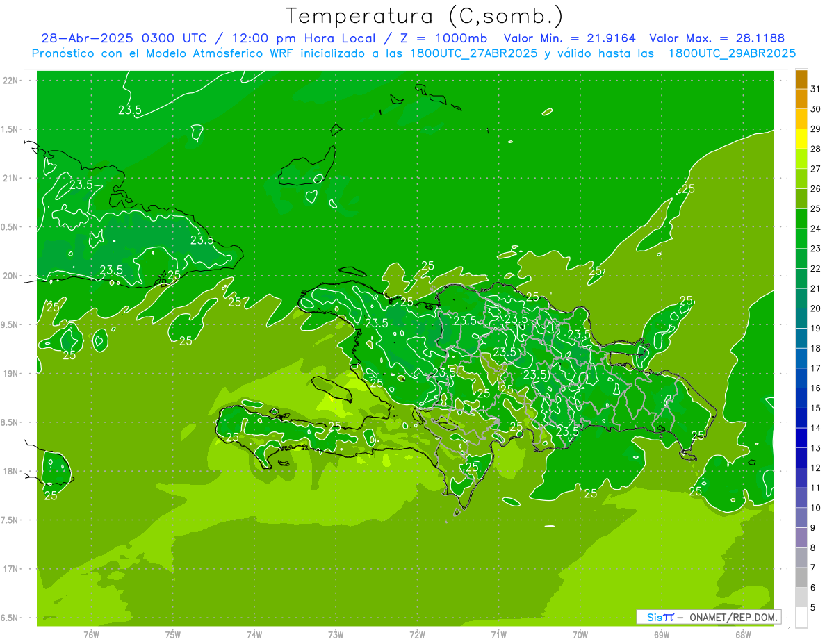This screenshot has height=644, width=834.
Task: Click the '69W' longitude axis label
Action: click(662, 635)
